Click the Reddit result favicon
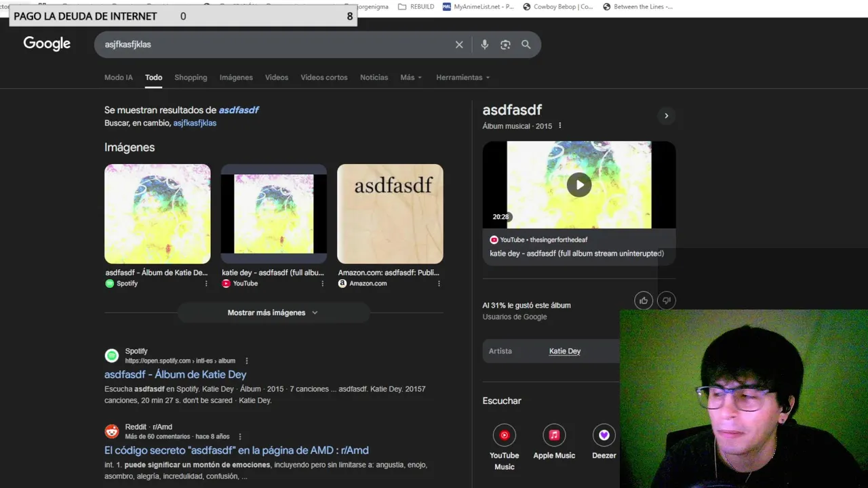 112,432
